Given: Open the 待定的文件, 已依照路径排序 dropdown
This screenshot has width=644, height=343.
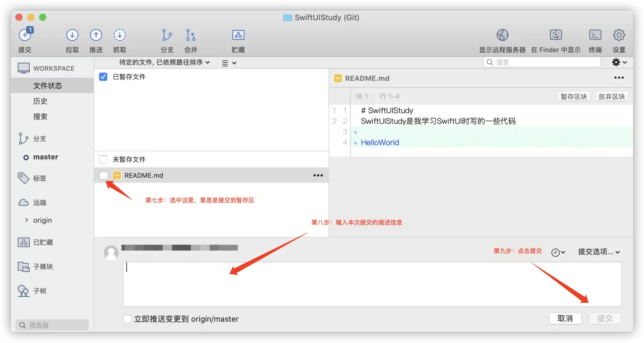Looking at the screenshot, I should point(164,63).
